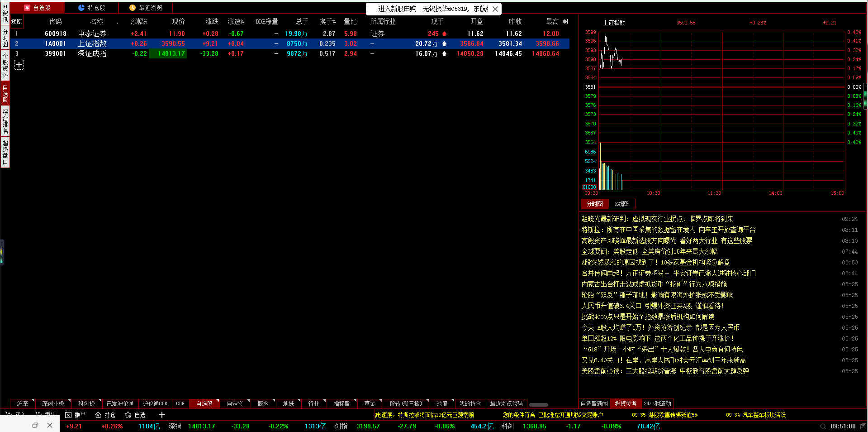Viewport: 868px width, 432px height.
Task: Click the 撤单 cancel order icon
Action: click(68, 415)
